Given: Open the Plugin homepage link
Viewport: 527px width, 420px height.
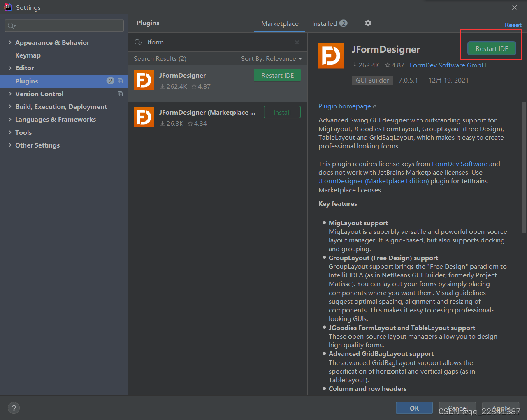Looking at the screenshot, I should pos(345,106).
